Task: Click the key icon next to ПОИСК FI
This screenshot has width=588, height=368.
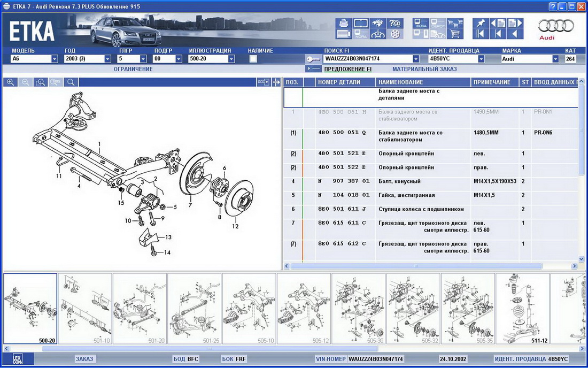Action: [x=313, y=59]
